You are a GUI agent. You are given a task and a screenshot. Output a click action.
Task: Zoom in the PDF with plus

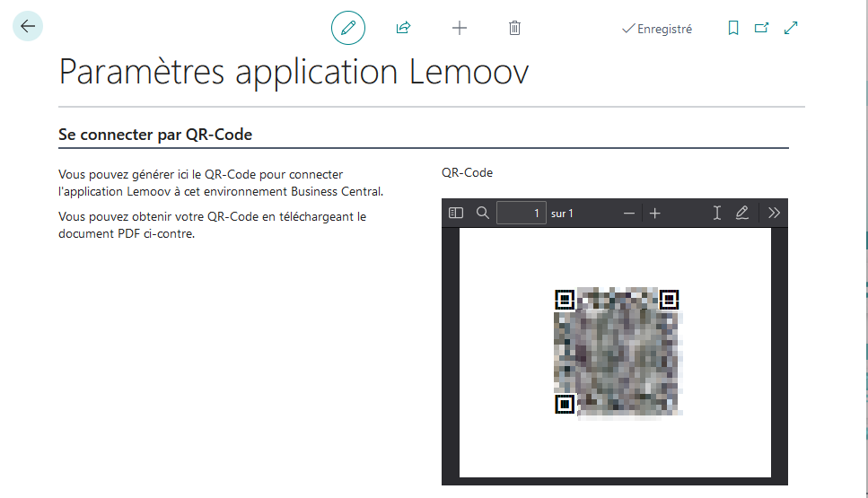pyautogui.click(x=655, y=213)
